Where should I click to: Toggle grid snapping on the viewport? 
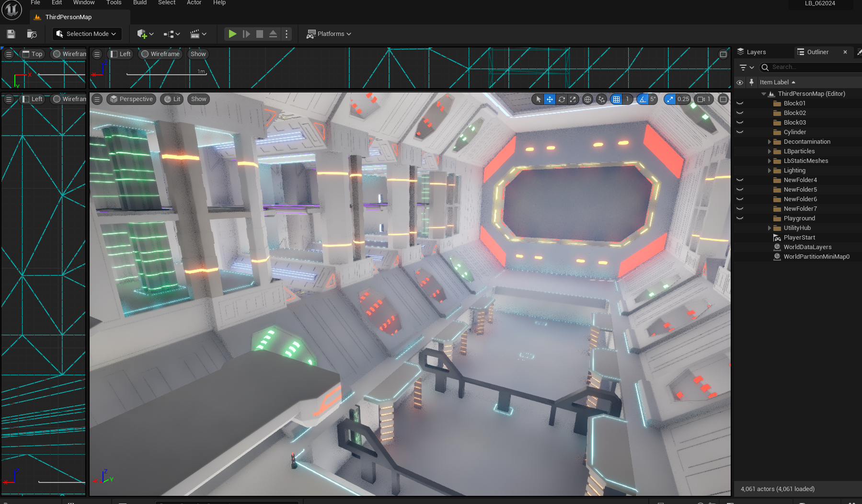pyautogui.click(x=617, y=99)
